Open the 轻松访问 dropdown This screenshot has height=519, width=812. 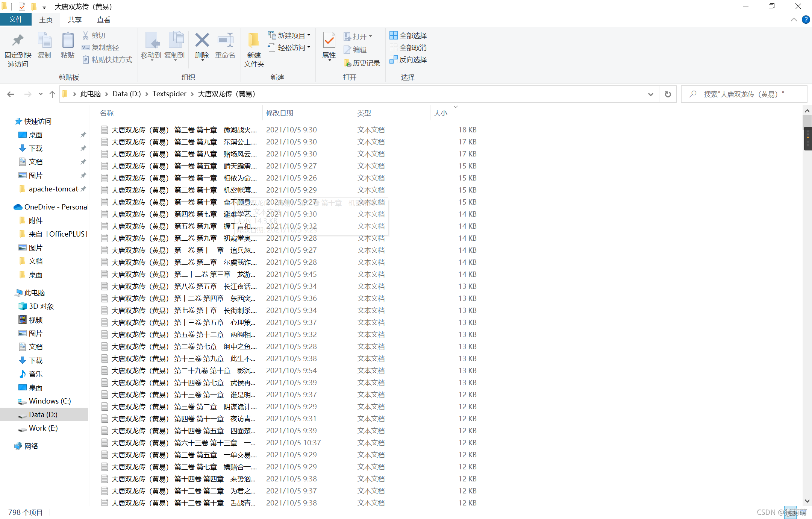309,47
